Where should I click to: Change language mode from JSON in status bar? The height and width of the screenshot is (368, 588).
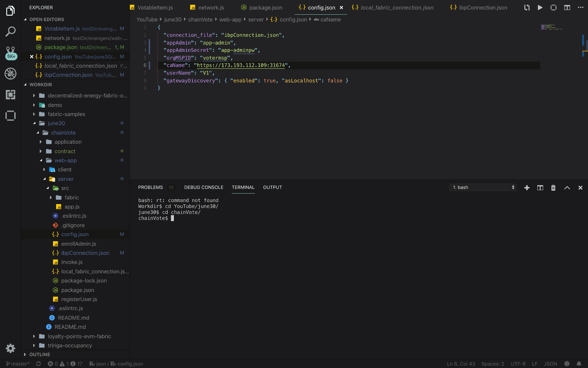[x=550, y=364]
